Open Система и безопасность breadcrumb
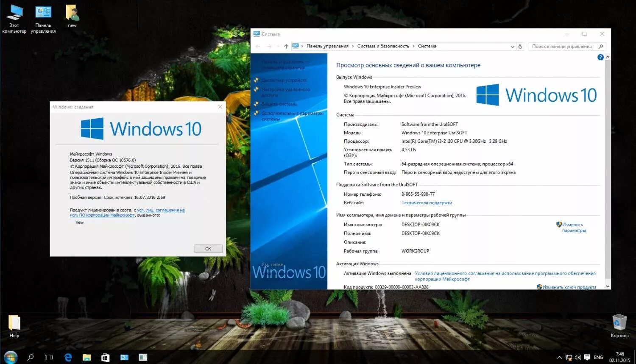Image resolution: width=636 pixels, height=364 pixels. click(383, 46)
